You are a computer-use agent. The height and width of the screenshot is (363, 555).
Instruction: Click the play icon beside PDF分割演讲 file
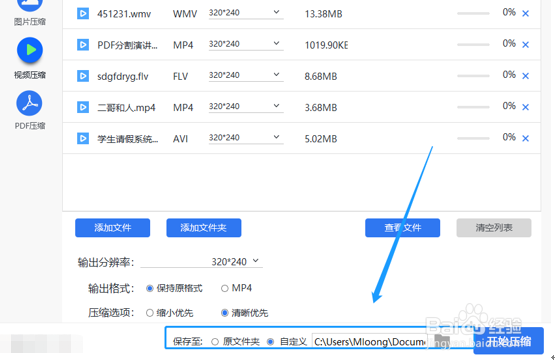point(83,45)
